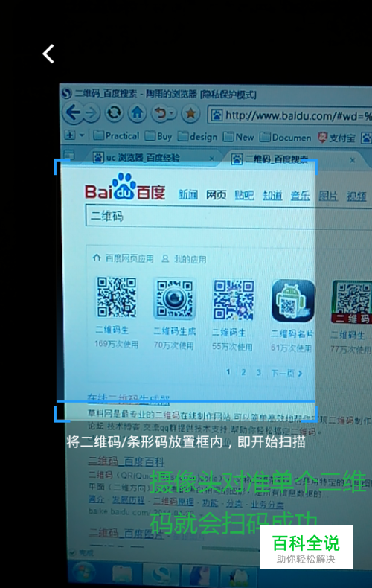Select the 百度网页应用 tab
Image resolution: width=372 pixels, height=588 pixels.
coord(124,258)
